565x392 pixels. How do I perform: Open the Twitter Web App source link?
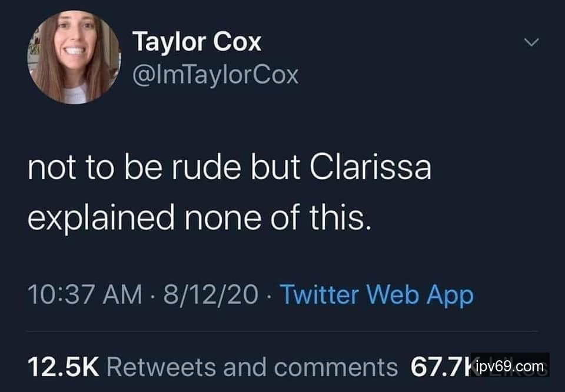pos(376,295)
